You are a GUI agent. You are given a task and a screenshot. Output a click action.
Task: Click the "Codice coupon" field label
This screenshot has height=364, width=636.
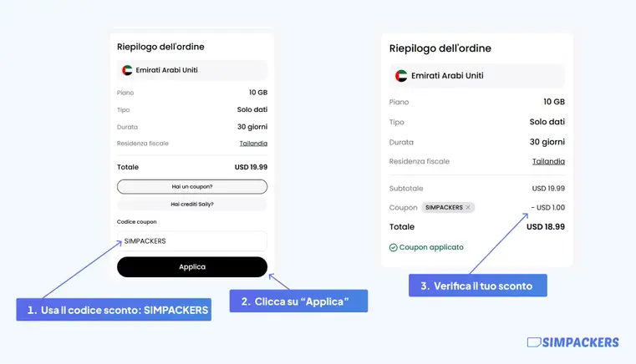(x=137, y=222)
